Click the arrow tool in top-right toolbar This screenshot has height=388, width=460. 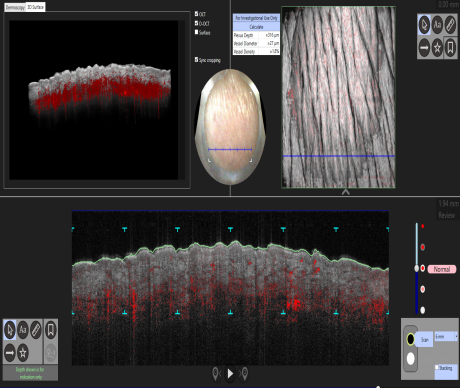424,48
